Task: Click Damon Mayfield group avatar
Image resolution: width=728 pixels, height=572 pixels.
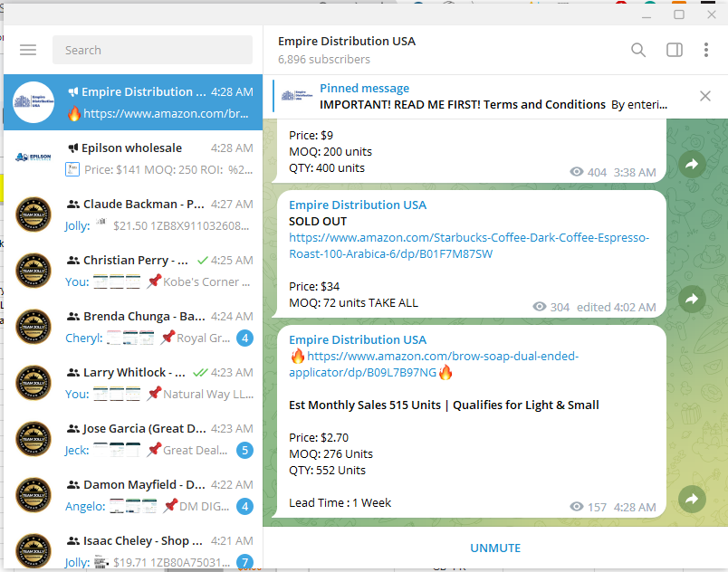Action: click(34, 495)
